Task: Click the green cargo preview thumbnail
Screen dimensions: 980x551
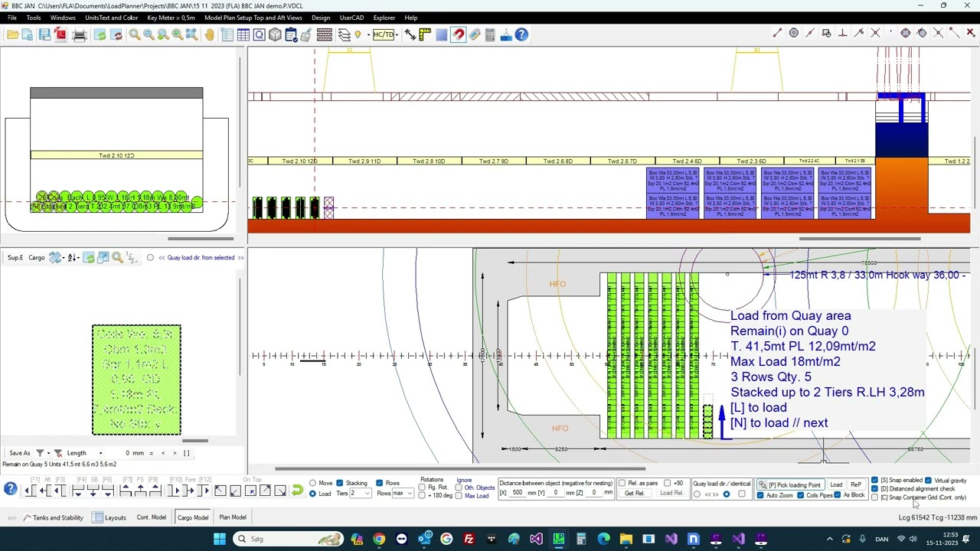Action: [137, 380]
